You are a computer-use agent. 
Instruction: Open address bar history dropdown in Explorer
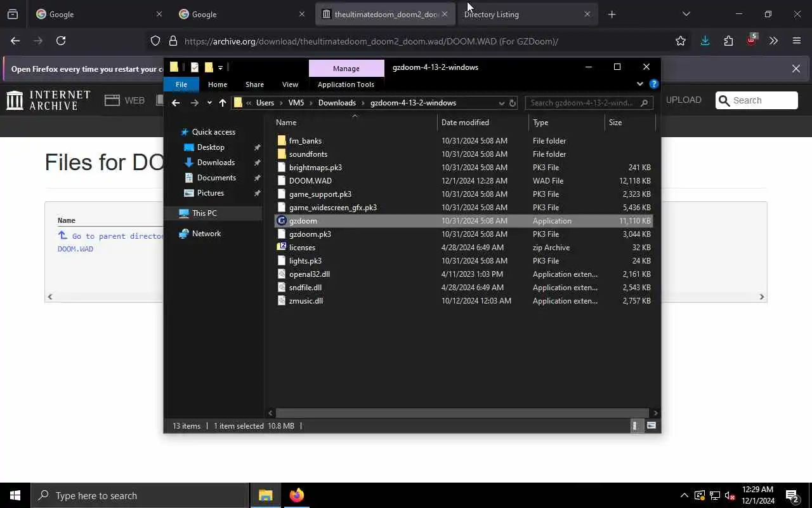501,103
